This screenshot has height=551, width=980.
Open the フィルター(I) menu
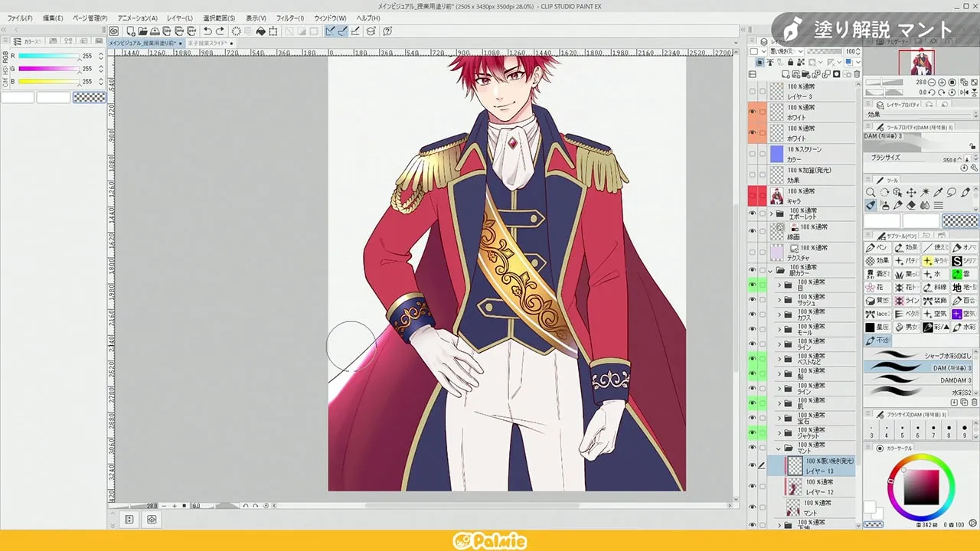[x=289, y=18]
